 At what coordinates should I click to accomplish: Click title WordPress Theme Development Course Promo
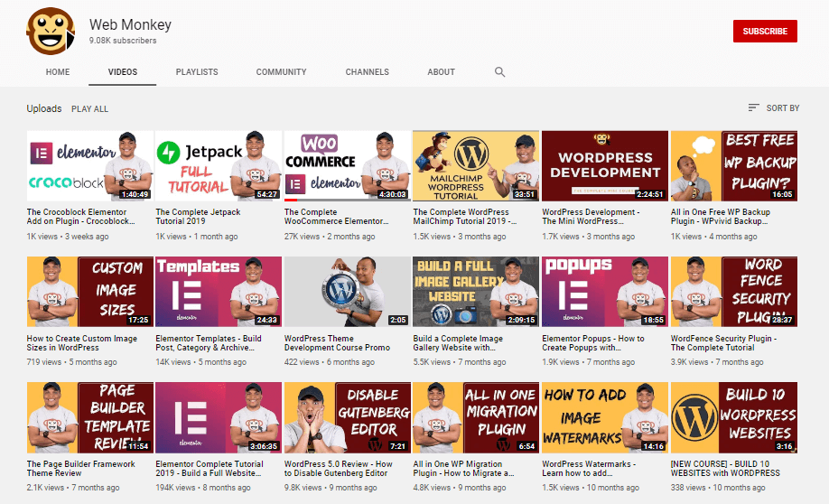click(x=338, y=342)
